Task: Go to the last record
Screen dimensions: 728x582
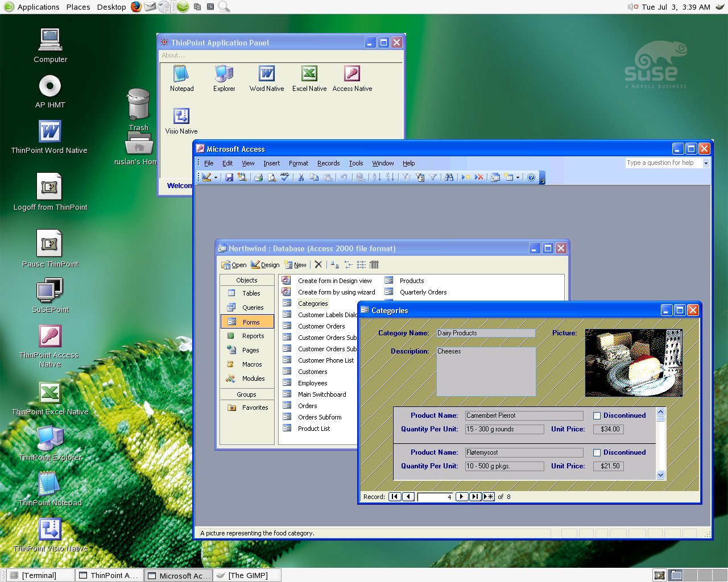Action: click(x=475, y=497)
